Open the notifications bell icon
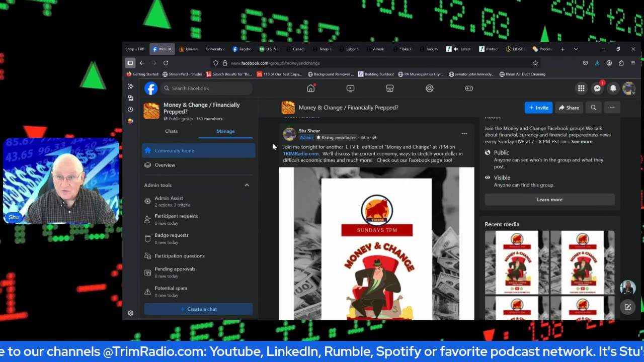Viewport: 644px width, 362px height. point(613,88)
